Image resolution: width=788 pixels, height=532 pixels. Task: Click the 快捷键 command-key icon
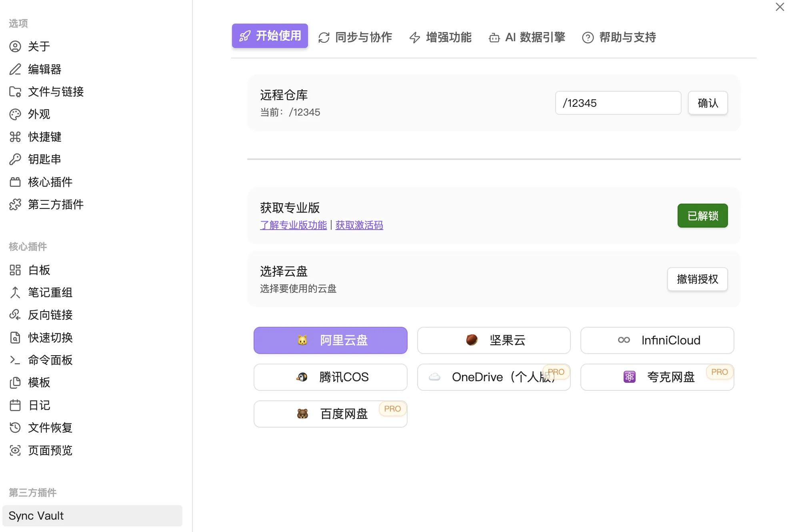coord(15,137)
